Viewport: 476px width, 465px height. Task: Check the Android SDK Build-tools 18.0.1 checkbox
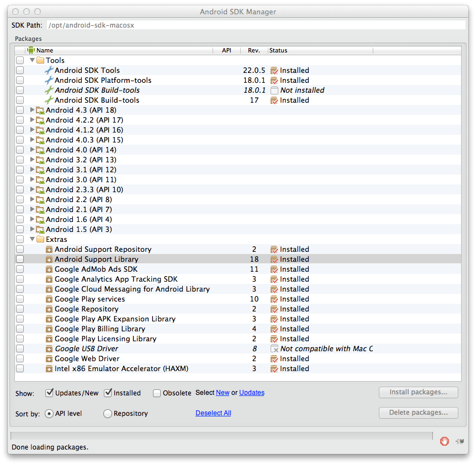pos(20,90)
